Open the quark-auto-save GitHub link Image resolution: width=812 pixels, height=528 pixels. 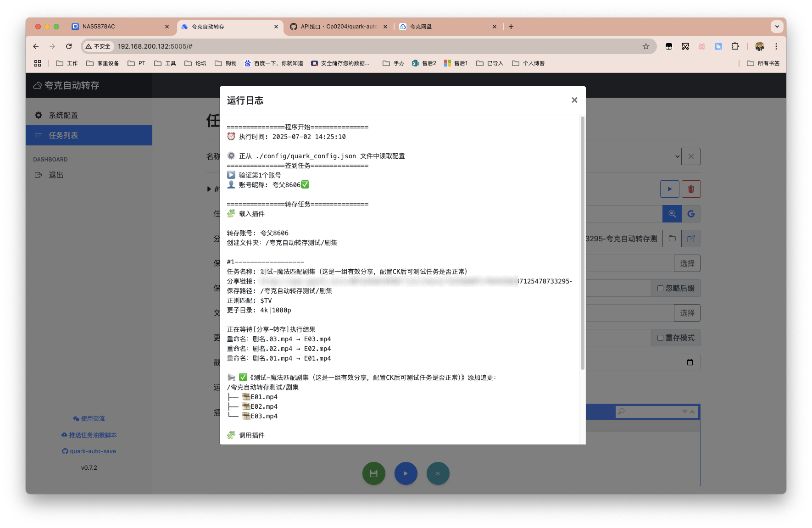[89, 451]
